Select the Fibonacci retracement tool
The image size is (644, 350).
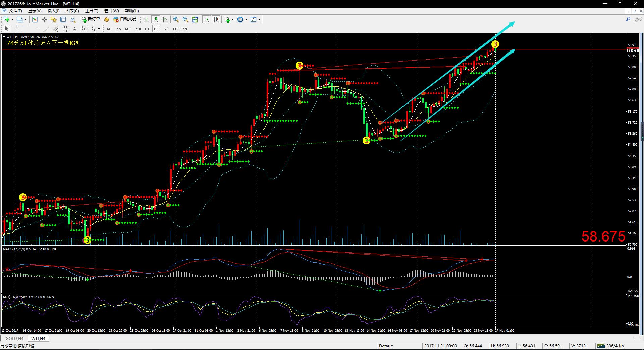click(65, 29)
